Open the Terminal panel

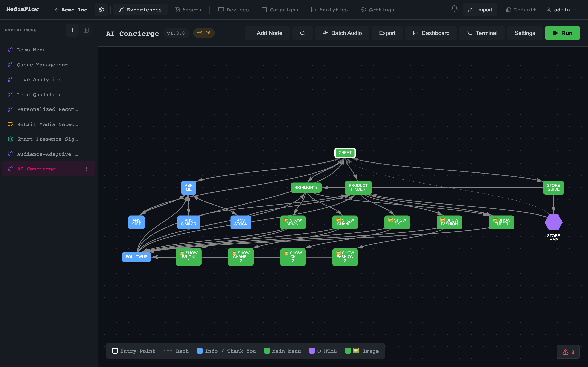point(482,33)
